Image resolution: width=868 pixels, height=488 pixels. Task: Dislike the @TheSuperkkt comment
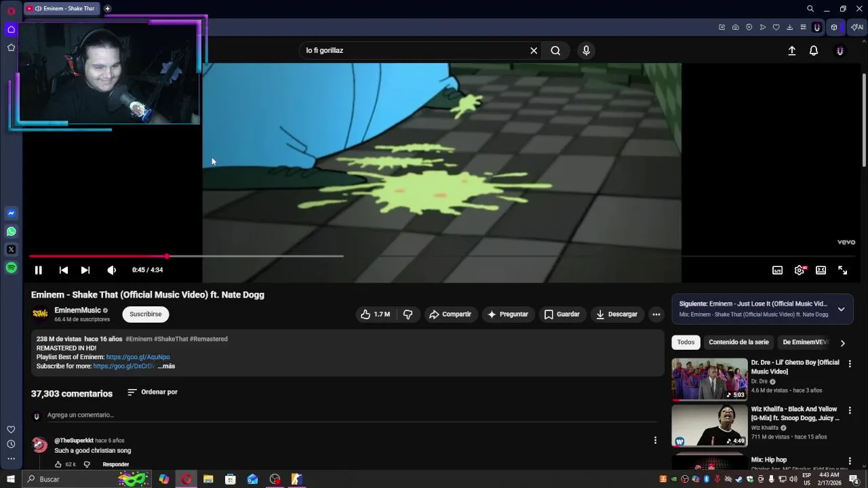87,464
